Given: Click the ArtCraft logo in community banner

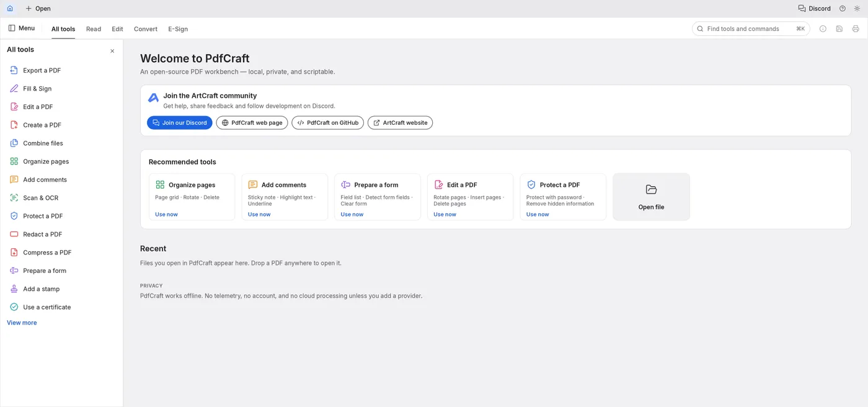Looking at the screenshot, I should [x=153, y=98].
